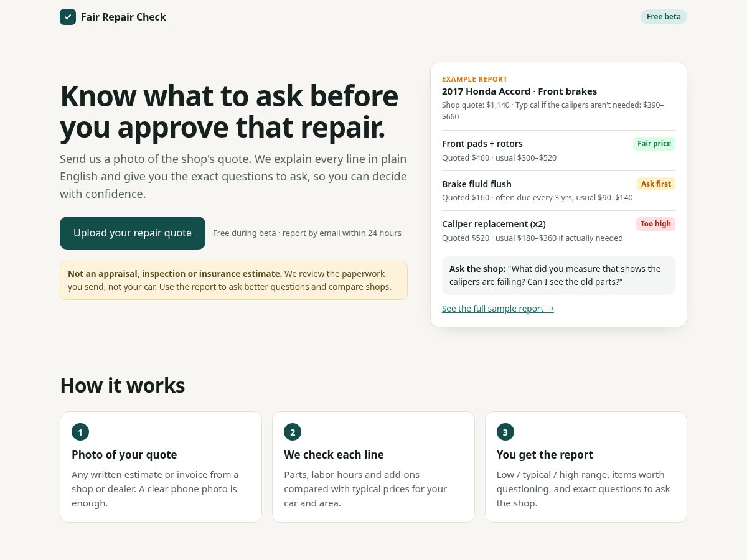Click the Free during beta note text
The image size is (747, 560).
tap(307, 233)
